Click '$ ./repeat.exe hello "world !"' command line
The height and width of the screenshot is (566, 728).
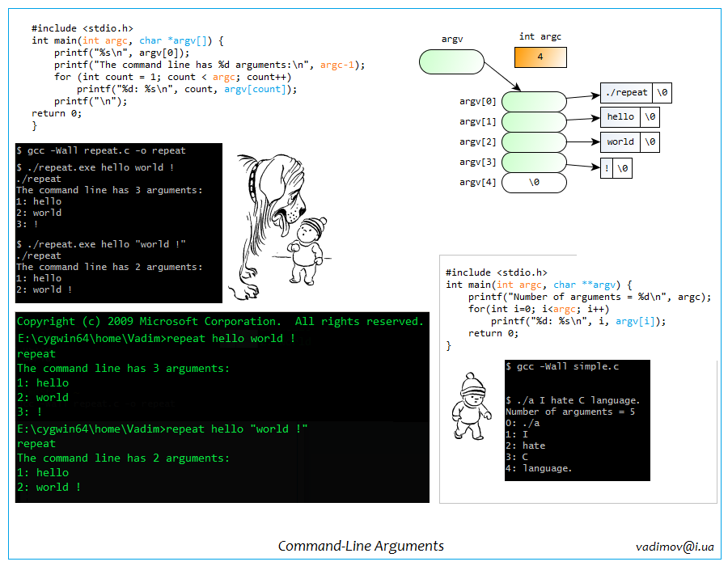click(x=101, y=244)
